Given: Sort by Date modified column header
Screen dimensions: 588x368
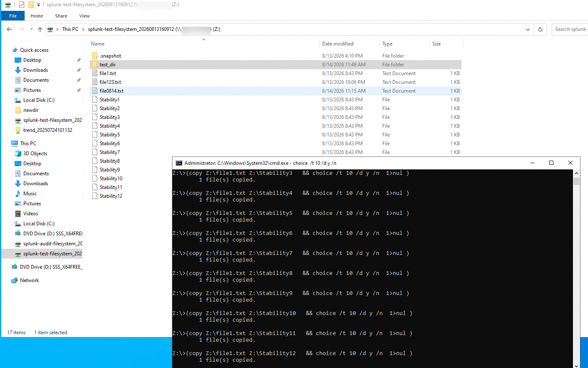Looking at the screenshot, I should coord(338,44).
